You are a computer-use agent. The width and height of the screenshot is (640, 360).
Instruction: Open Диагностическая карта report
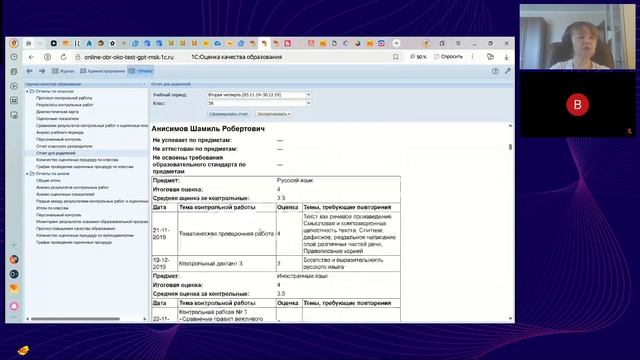pyautogui.click(x=57, y=111)
